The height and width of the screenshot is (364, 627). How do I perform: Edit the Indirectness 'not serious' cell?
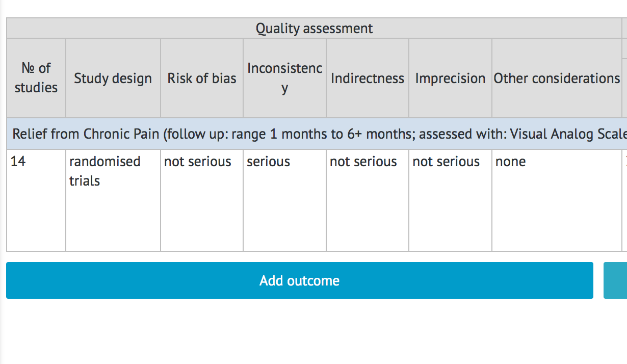(367, 200)
